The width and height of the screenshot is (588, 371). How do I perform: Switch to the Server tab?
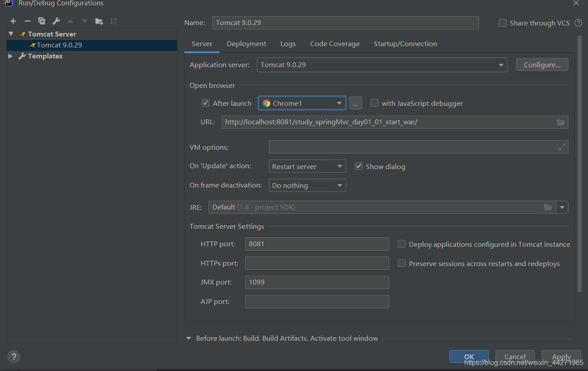[x=202, y=44]
